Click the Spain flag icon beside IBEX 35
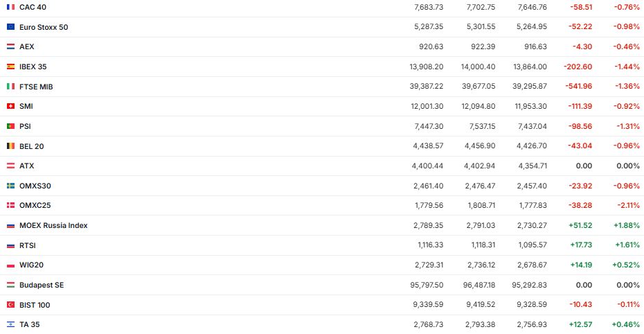The width and height of the screenshot is (644, 334). 10,67
